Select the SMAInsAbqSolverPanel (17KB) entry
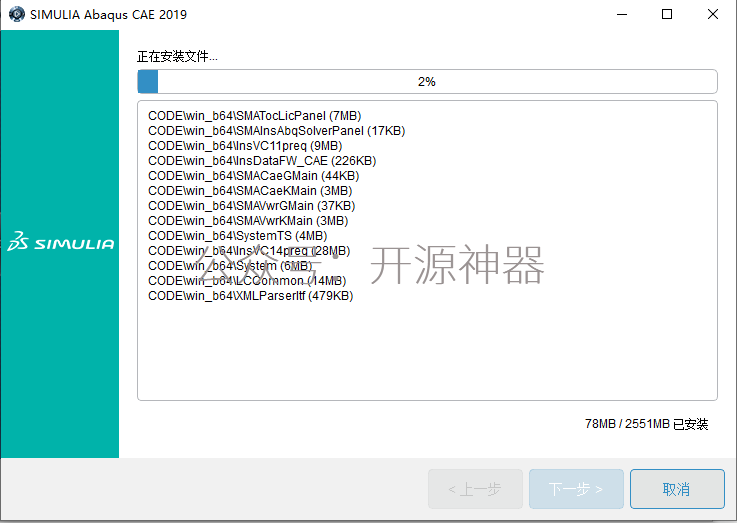This screenshot has height=523, width=737. pyautogui.click(x=276, y=131)
